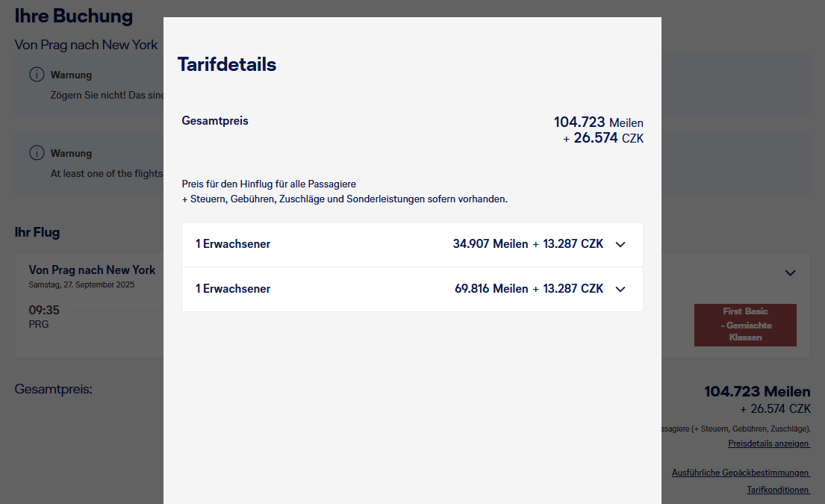The width and height of the screenshot is (825, 504).
Task: Click the info icon beside the 'At least one' warning
Action: coord(36,153)
